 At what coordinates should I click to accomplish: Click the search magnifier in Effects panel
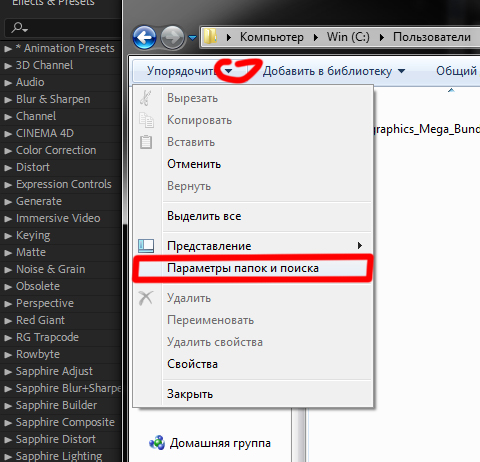click(x=19, y=28)
